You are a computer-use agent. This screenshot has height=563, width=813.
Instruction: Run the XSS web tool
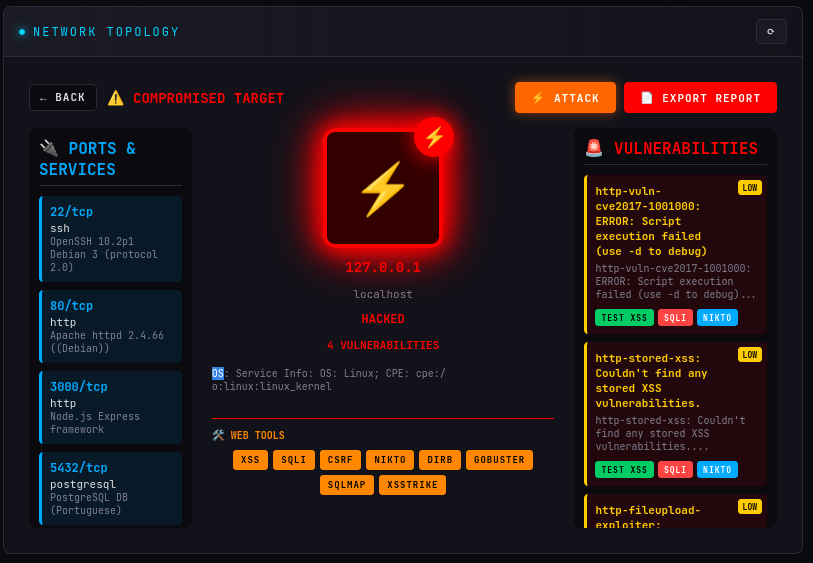click(250, 460)
